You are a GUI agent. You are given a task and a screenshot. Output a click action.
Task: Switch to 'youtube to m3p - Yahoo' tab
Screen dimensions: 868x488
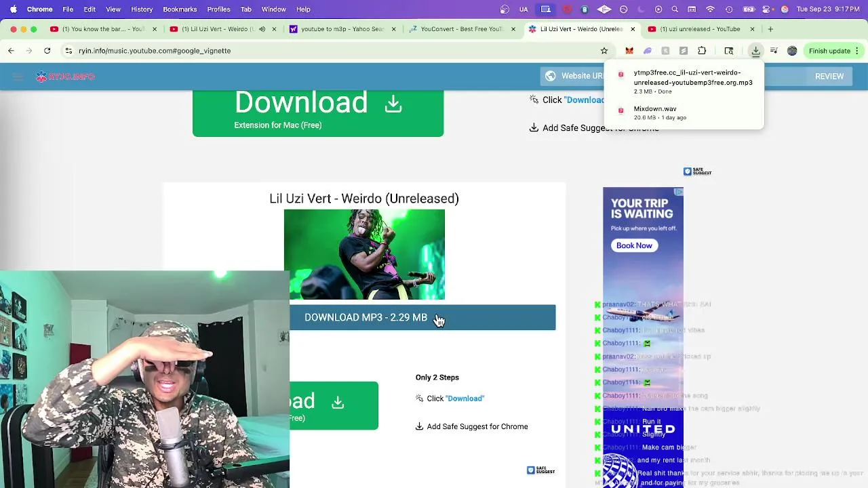342,29
